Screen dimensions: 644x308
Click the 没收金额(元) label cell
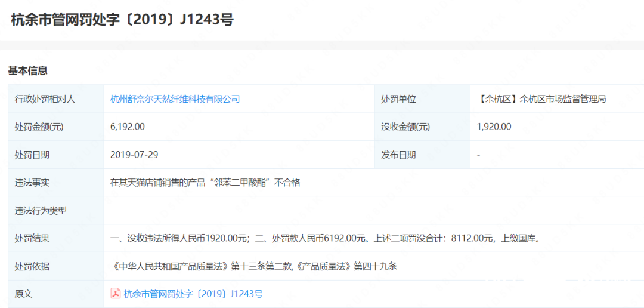(x=422, y=127)
